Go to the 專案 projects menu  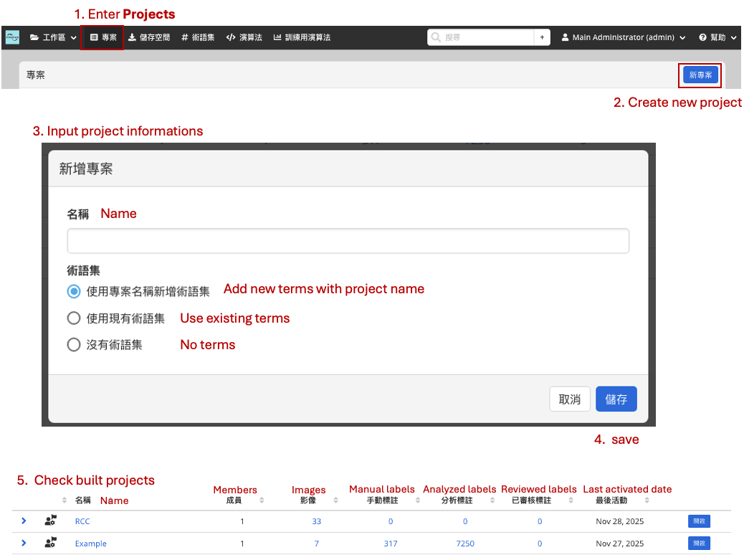(103, 37)
